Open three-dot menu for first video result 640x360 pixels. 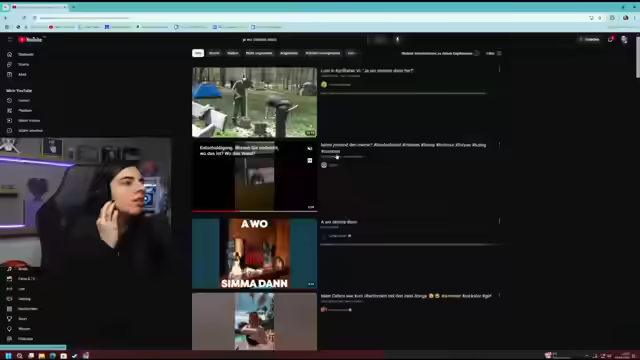tap(499, 69)
